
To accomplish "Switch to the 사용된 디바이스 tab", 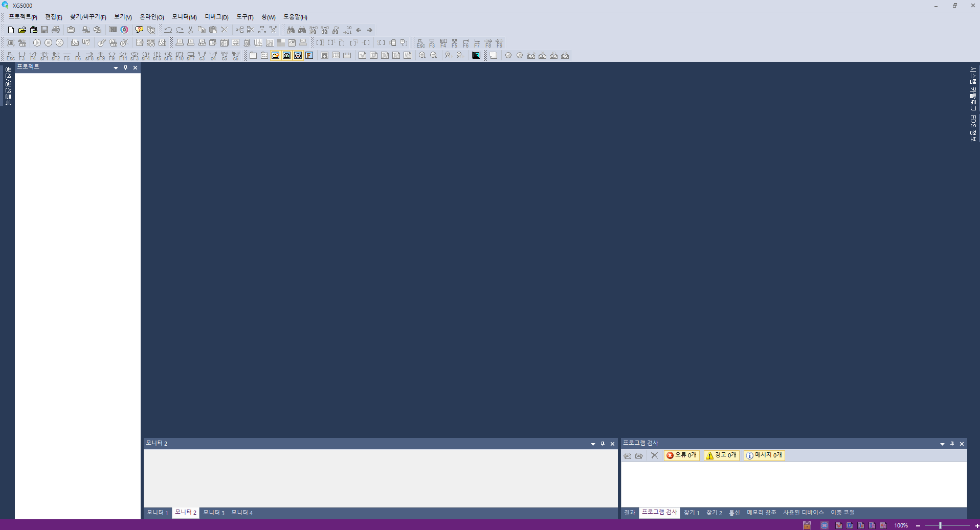I will coord(804,513).
